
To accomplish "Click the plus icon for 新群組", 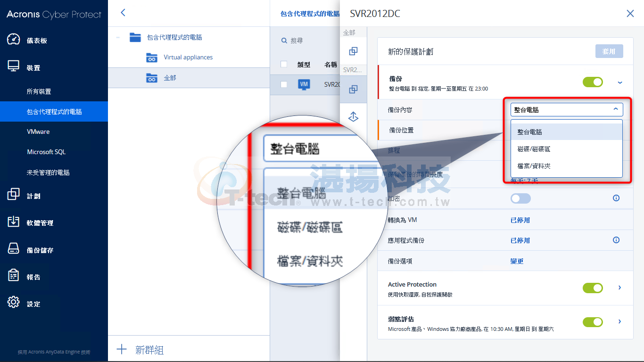I will (x=122, y=349).
